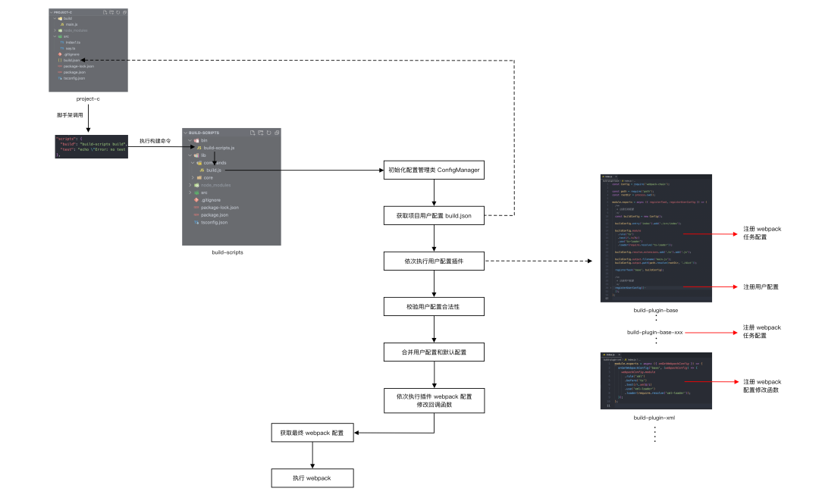Viewport: 819px width, 504px height.
Task: Select the '获取项目用户配置 build.json' box
Action: 434,215
